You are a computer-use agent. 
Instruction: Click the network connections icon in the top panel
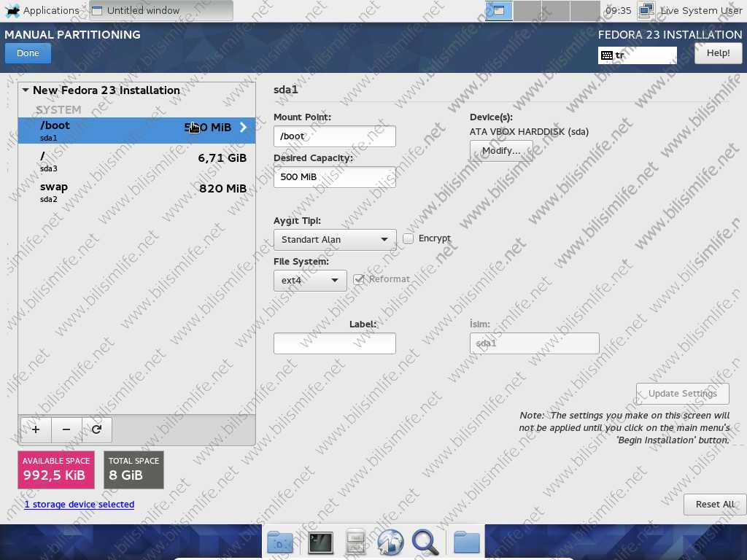646,10
